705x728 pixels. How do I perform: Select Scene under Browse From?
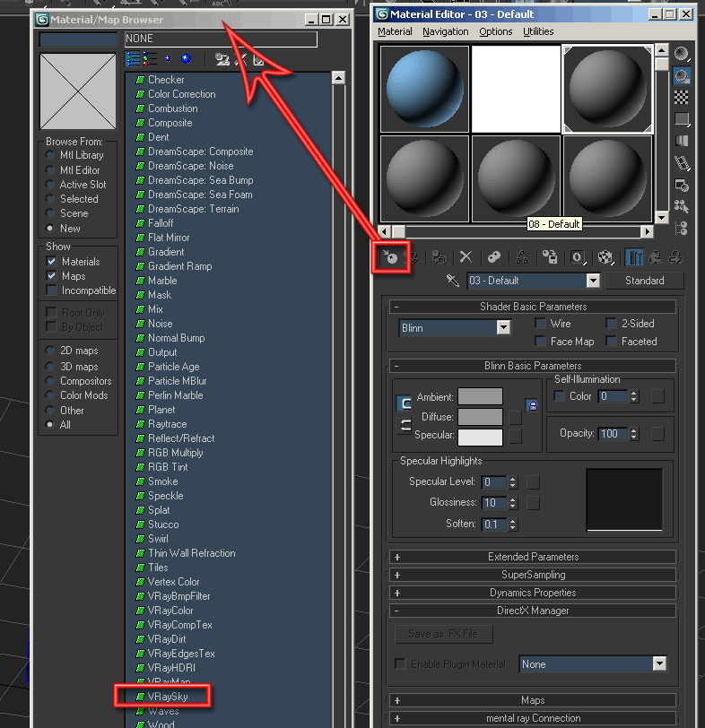[49, 213]
